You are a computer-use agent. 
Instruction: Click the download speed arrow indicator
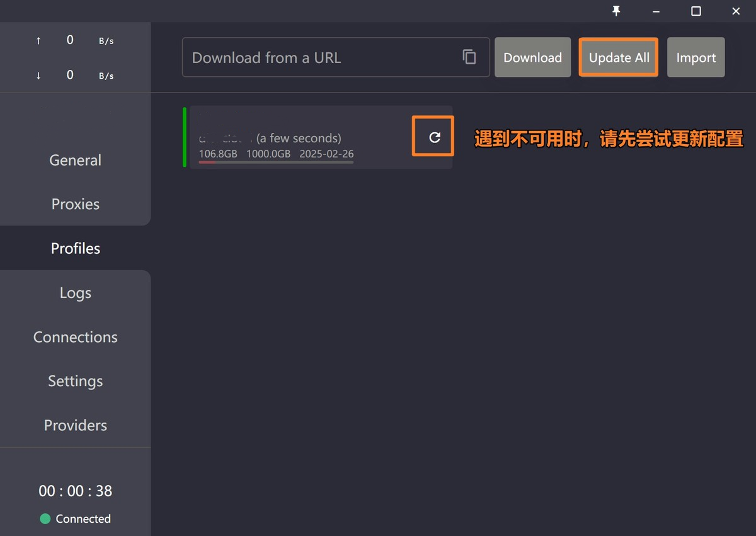point(38,75)
